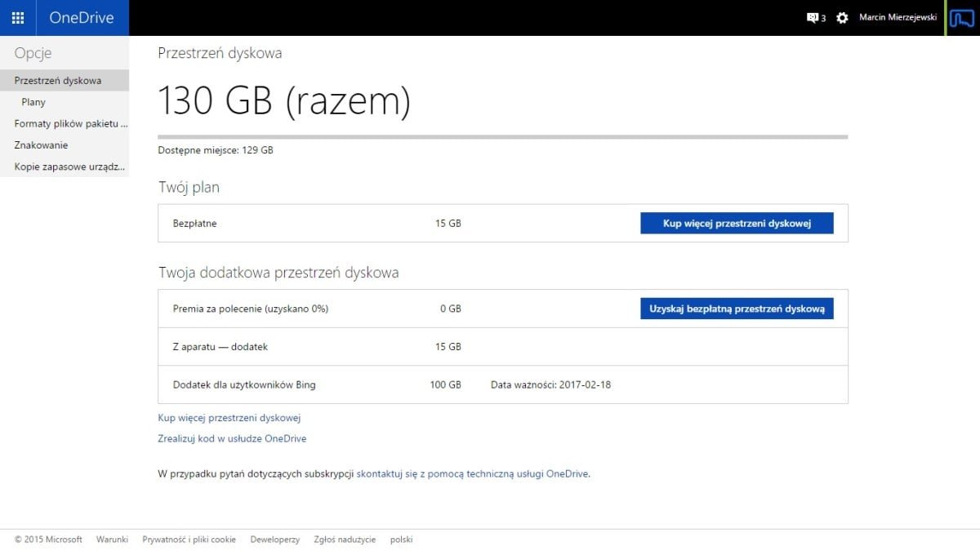Open skontaktuj się z pomocą techniczną link
The image size is (980, 551).
[x=473, y=473]
